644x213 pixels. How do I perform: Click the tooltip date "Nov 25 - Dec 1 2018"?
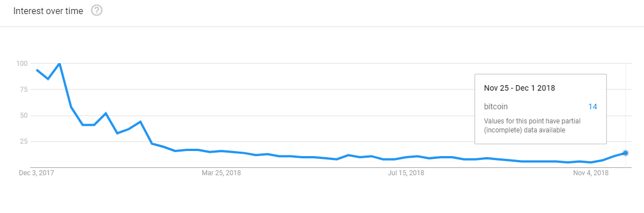click(x=520, y=88)
